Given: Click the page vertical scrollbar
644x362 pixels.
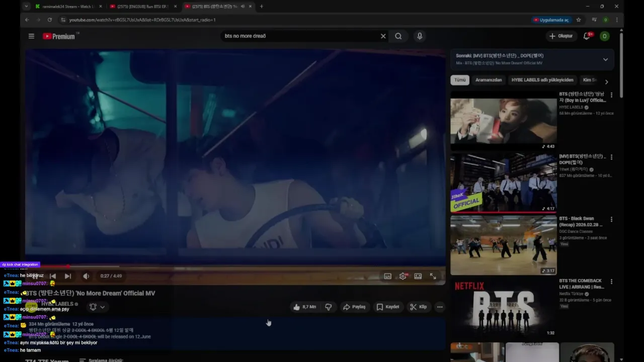Looking at the screenshot, I should pos(621,64).
